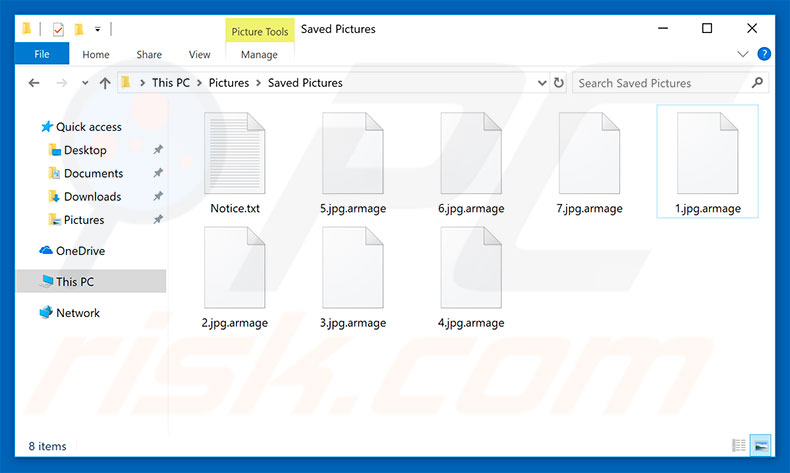790x473 pixels.
Task: Open Desktop in Quick access
Action: 85,150
